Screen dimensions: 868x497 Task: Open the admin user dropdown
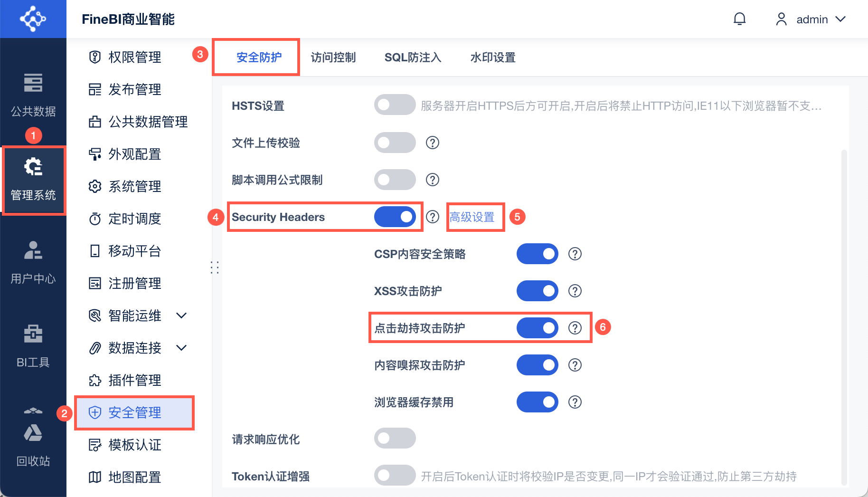(x=811, y=19)
